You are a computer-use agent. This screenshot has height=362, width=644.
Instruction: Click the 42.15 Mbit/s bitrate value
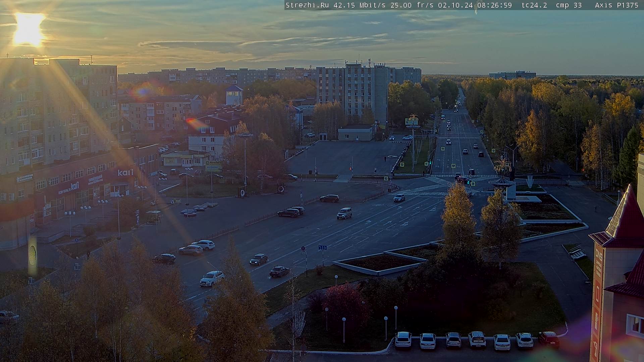(359, 5)
